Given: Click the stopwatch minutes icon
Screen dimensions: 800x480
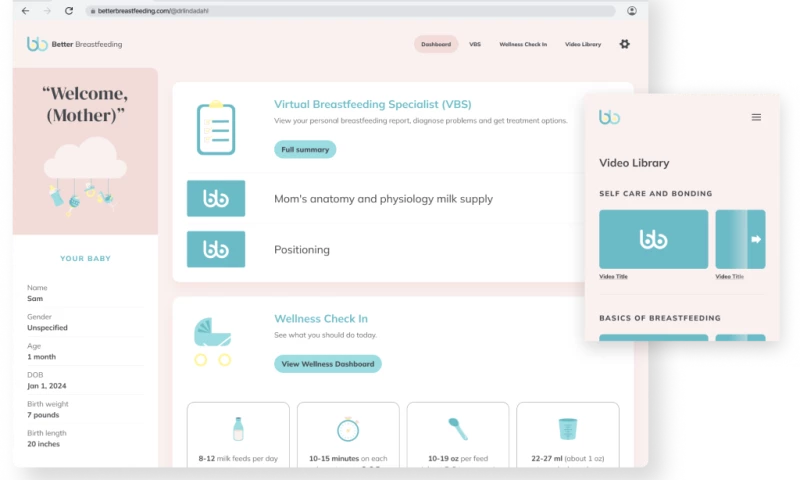Looking at the screenshot, I should pyautogui.click(x=348, y=429).
